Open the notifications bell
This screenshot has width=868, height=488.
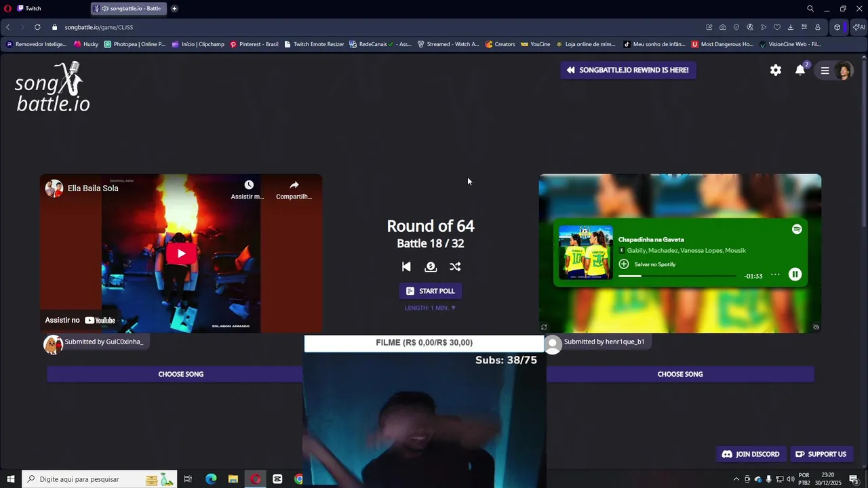800,70
